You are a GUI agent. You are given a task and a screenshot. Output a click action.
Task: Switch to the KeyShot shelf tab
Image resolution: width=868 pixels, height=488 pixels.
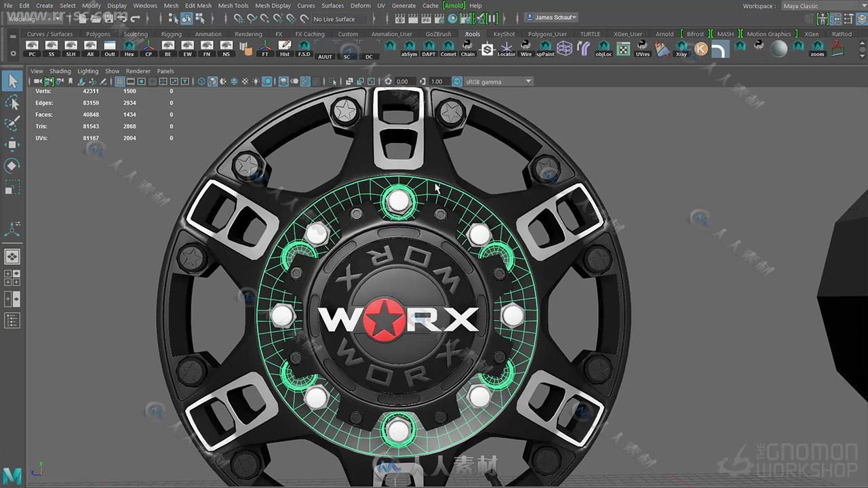504,34
